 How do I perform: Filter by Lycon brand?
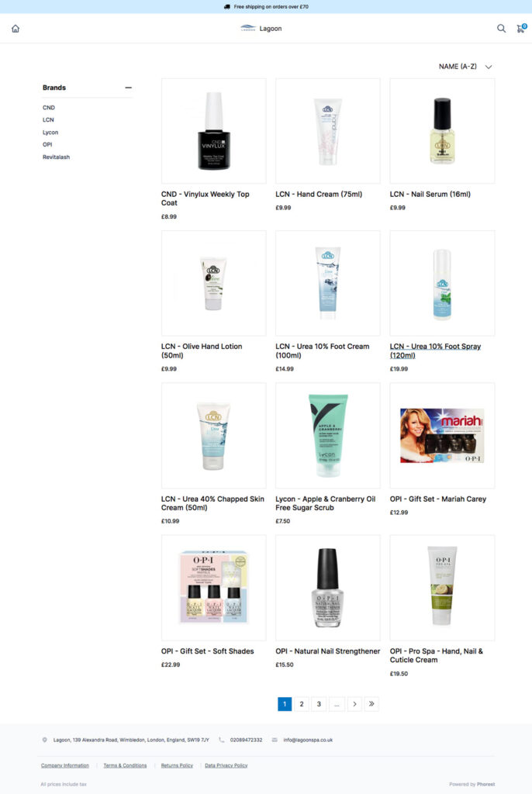click(50, 132)
